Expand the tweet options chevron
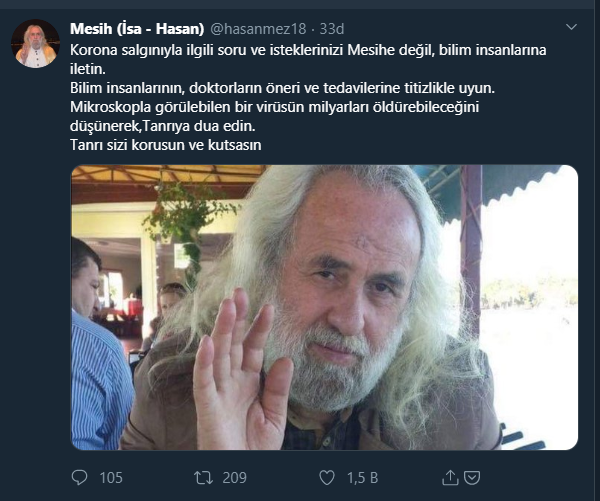Viewport: 600px width, 501px height. (x=571, y=27)
